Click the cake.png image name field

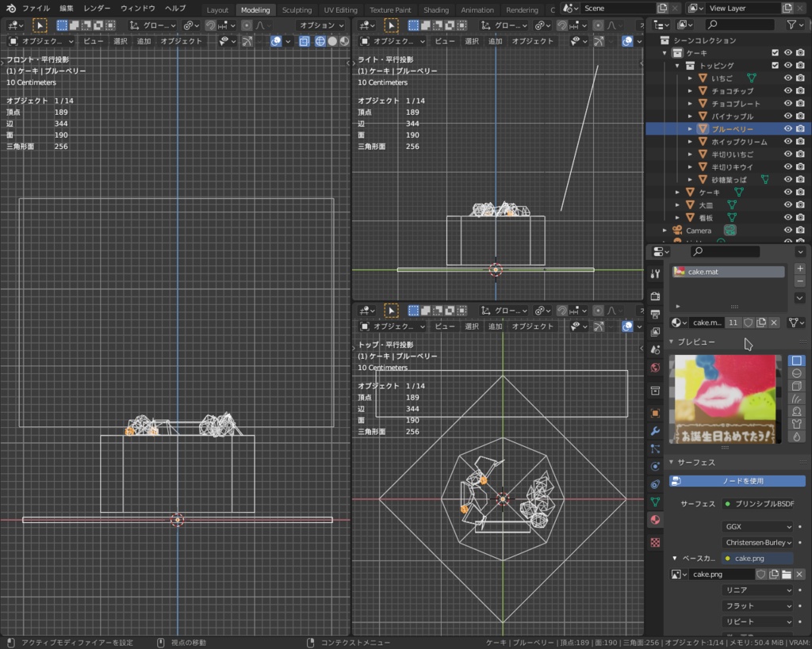click(x=720, y=575)
